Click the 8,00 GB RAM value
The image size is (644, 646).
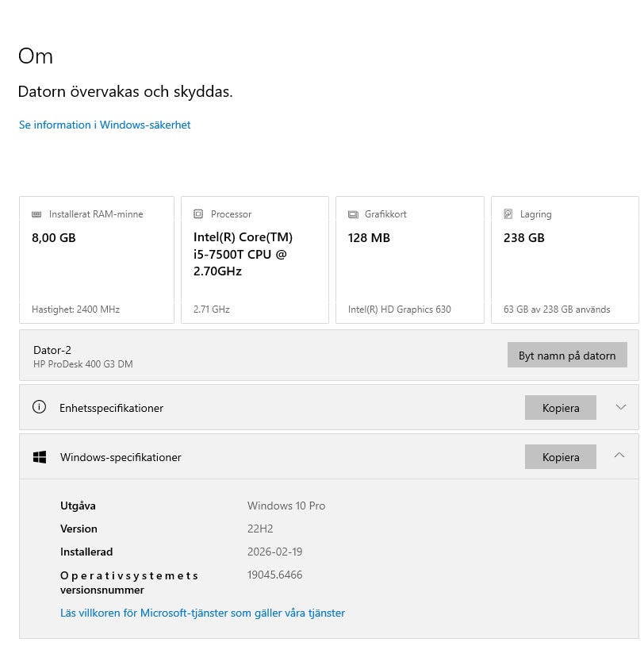53,238
